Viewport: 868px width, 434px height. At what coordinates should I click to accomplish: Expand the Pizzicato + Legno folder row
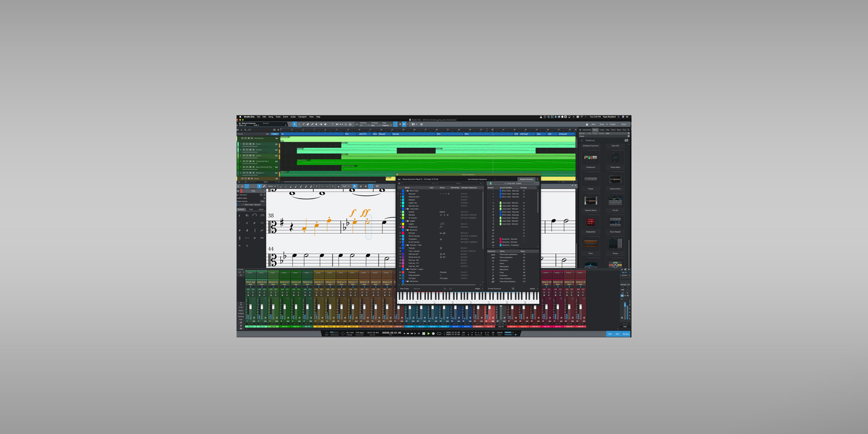[x=405, y=269]
